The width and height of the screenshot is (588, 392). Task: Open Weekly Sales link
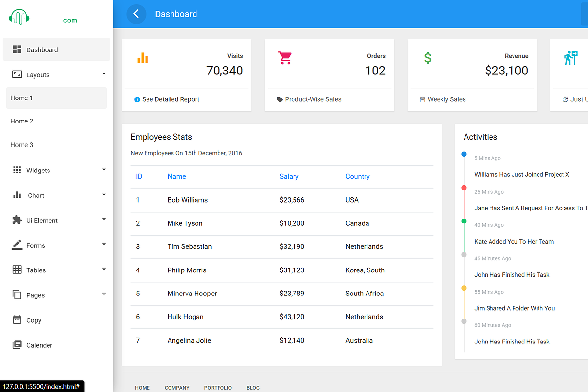pos(446,99)
